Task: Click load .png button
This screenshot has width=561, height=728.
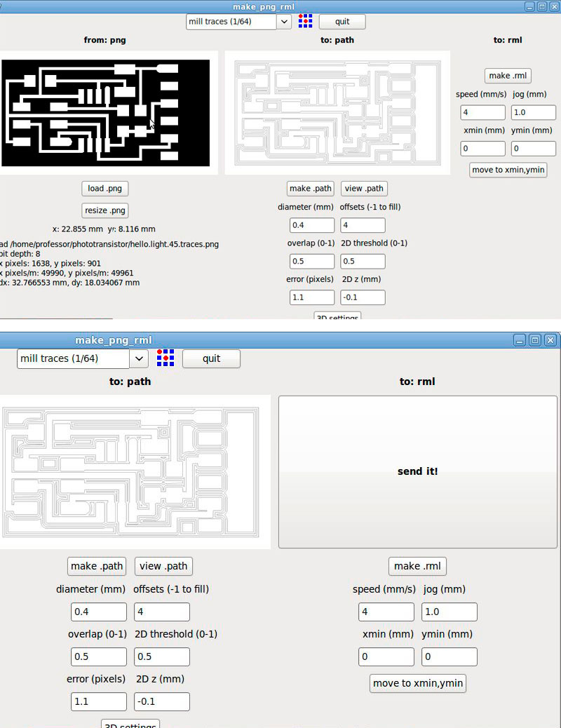Action: pos(105,189)
